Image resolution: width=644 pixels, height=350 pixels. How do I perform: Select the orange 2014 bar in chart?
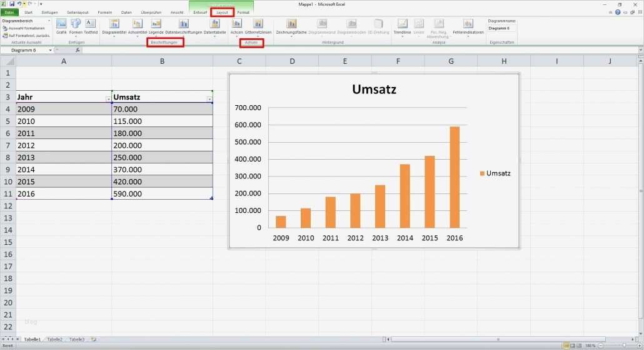(405, 196)
